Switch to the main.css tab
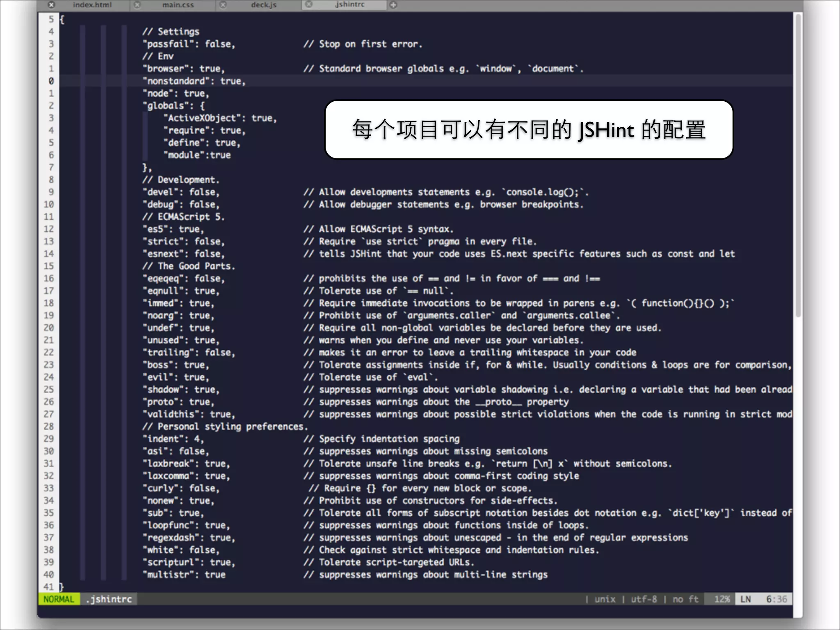 [178, 5]
